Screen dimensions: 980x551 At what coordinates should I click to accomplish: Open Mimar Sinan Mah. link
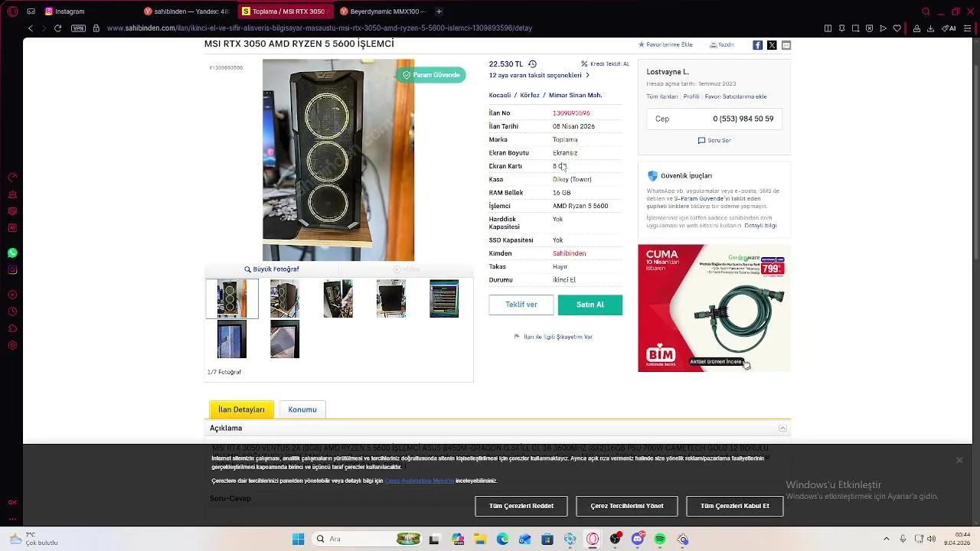575,96
